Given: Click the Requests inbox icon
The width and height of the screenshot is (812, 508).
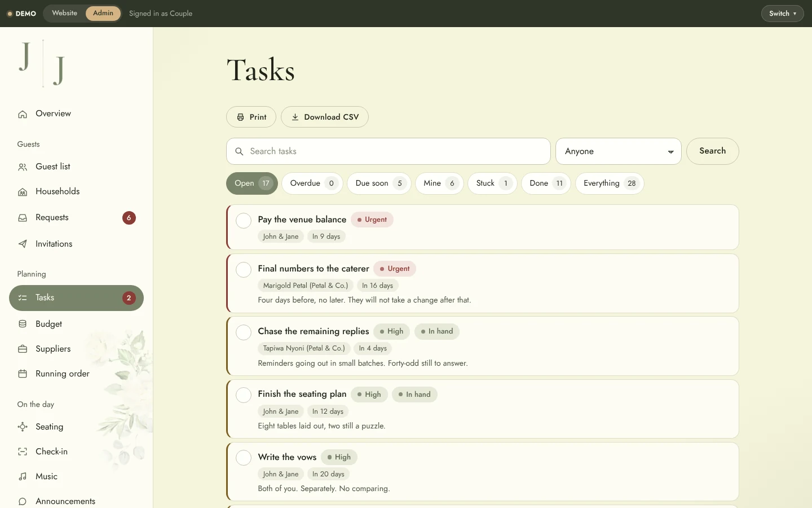Looking at the screenshot, I should point(23,218).
